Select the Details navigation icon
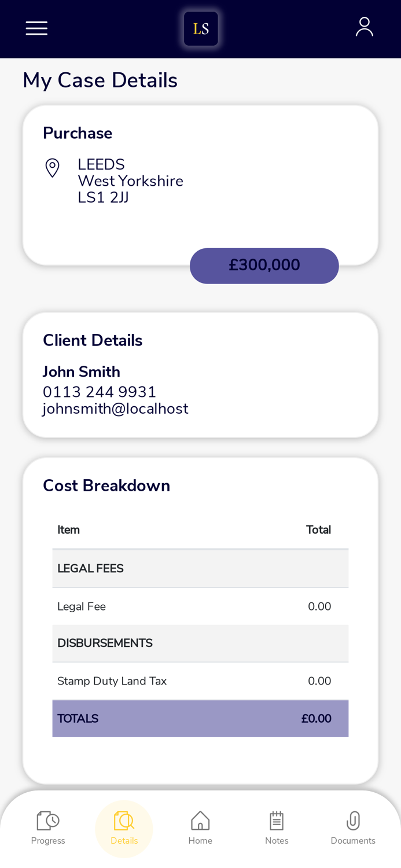This screenshot has width=401, height=868. 123,820
